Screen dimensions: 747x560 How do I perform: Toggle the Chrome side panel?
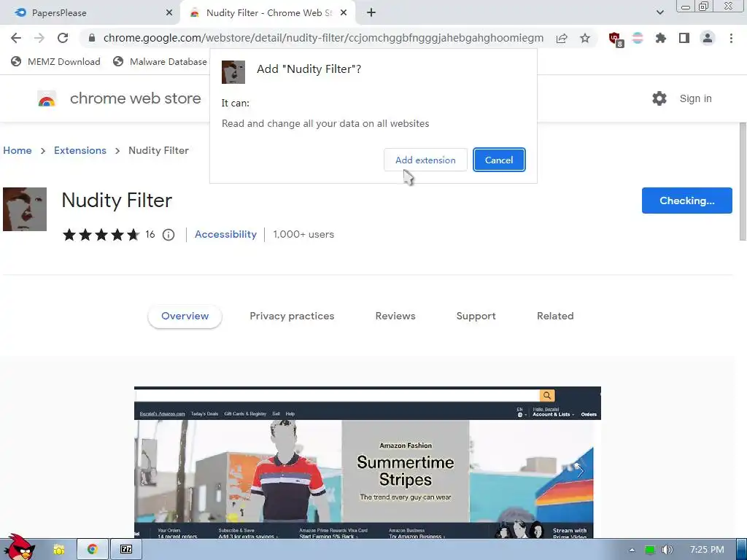pos(684,38)
